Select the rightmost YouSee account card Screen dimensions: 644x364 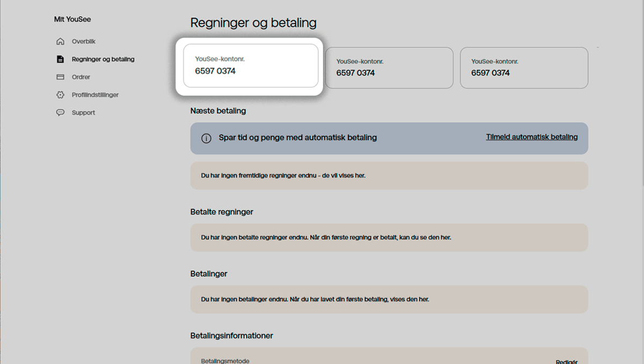click(524, 68)
